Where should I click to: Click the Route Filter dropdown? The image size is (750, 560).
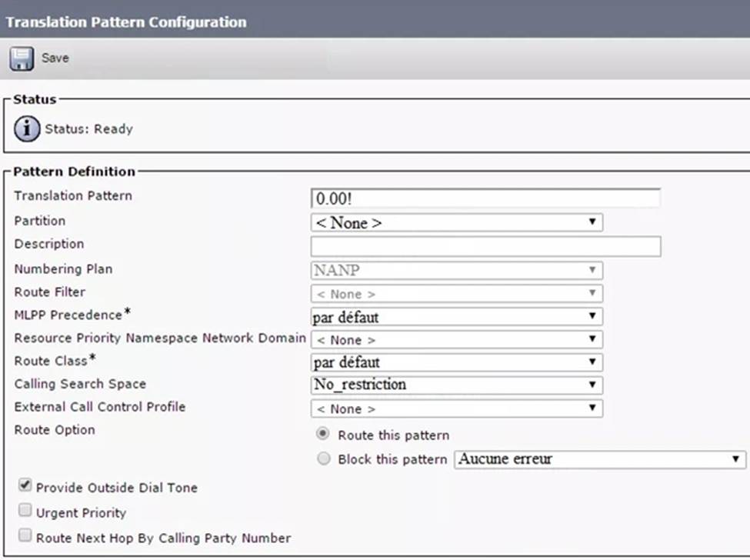point(456,293)
